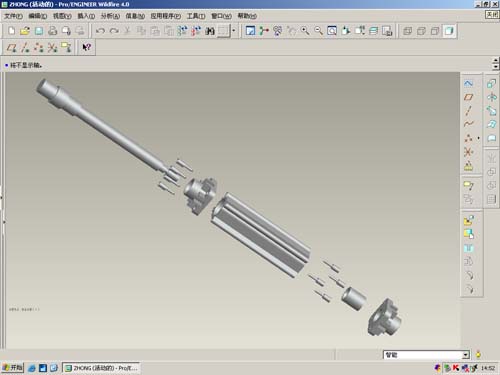Open the 文件(F) menu
The width and height of the screenshot is (500, 375).
pos(13,16)
